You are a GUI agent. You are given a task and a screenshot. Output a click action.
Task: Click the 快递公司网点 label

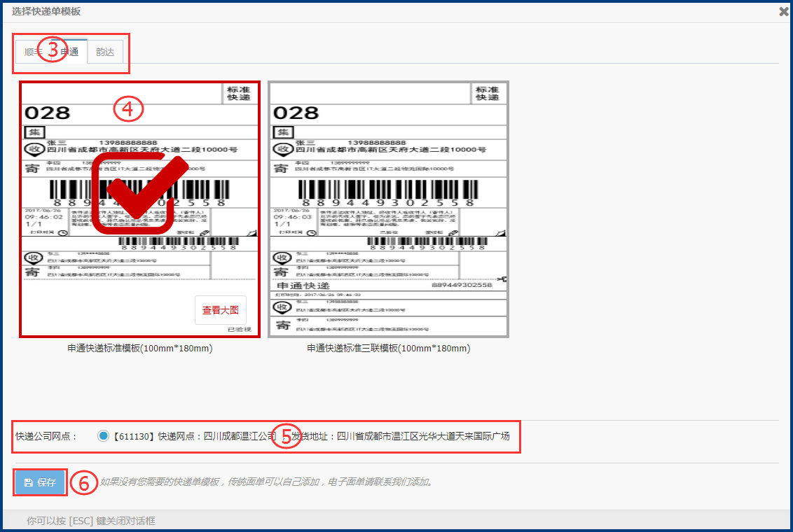pyautogui.click(x=46, y=436)
